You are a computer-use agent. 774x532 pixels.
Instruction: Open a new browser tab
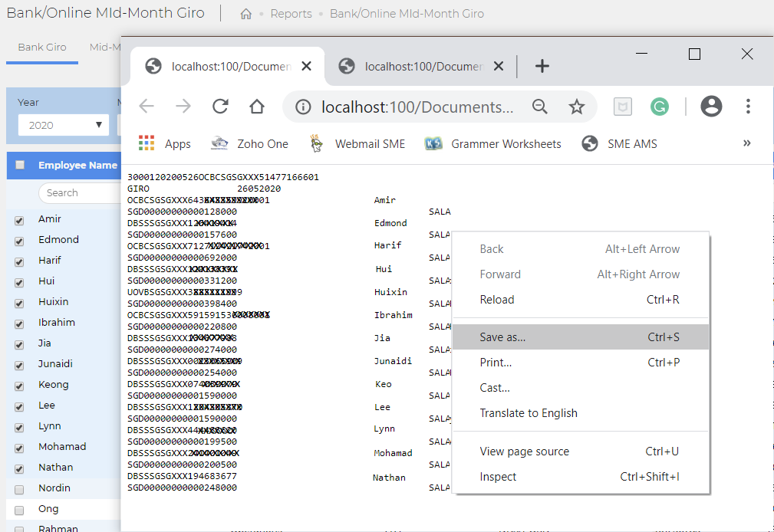[x=542, y=66]
